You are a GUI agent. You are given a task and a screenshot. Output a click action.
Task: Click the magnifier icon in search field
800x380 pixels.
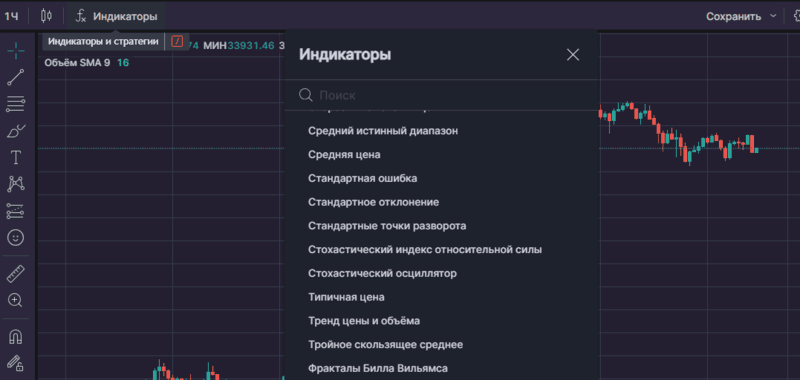tap(306, 95)
